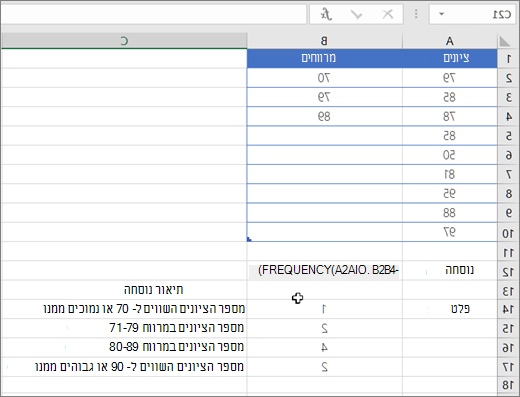Click description mentioning 90 in row 17

(139, 367)
